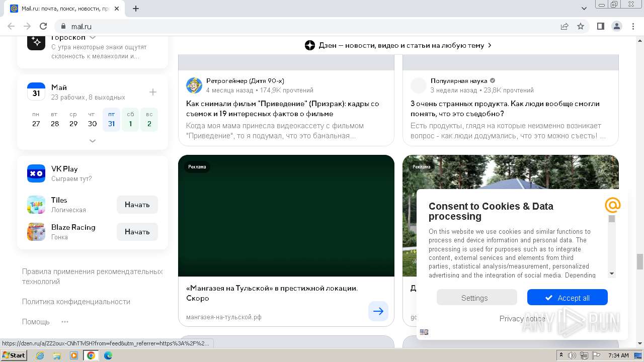
Task: Click Chrome reload page icon
Action: pos(43,26)
